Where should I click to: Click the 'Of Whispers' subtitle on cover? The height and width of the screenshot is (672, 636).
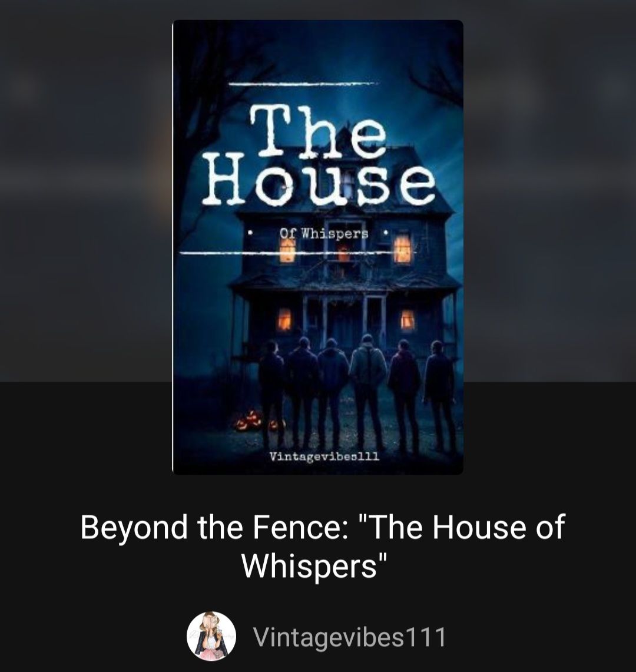click(x=323, y=234)
